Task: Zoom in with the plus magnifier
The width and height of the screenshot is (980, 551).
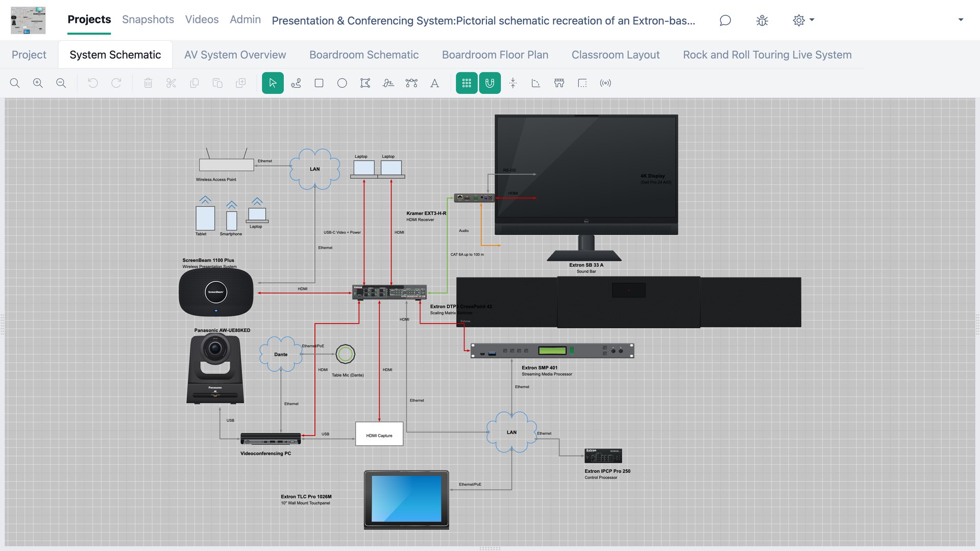Action: [x=38, y=83]
